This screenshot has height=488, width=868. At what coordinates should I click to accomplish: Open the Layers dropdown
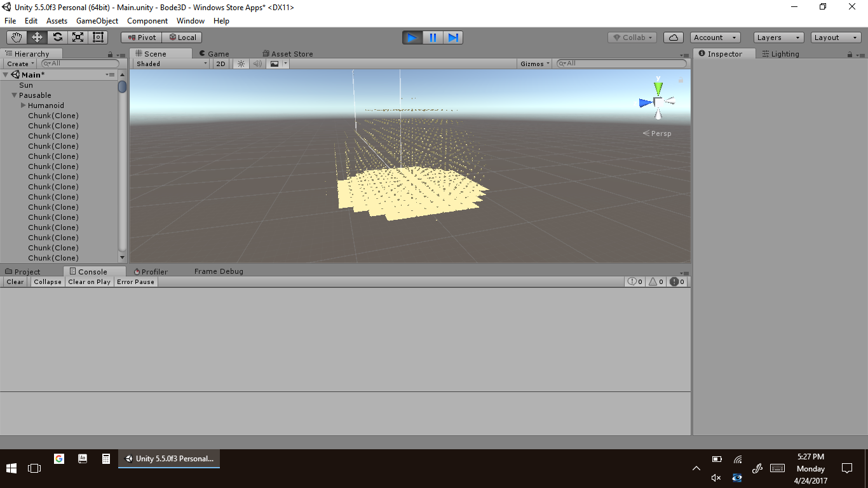click(x=778, y=37)
